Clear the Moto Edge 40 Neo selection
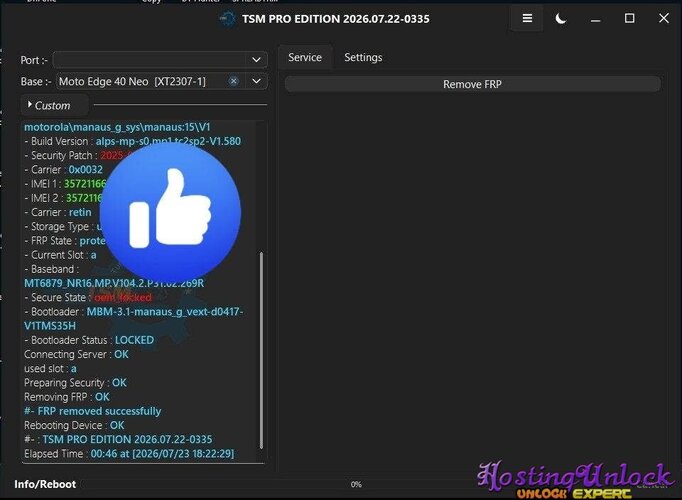Screen dimensions: 682x500 point(234,81)
